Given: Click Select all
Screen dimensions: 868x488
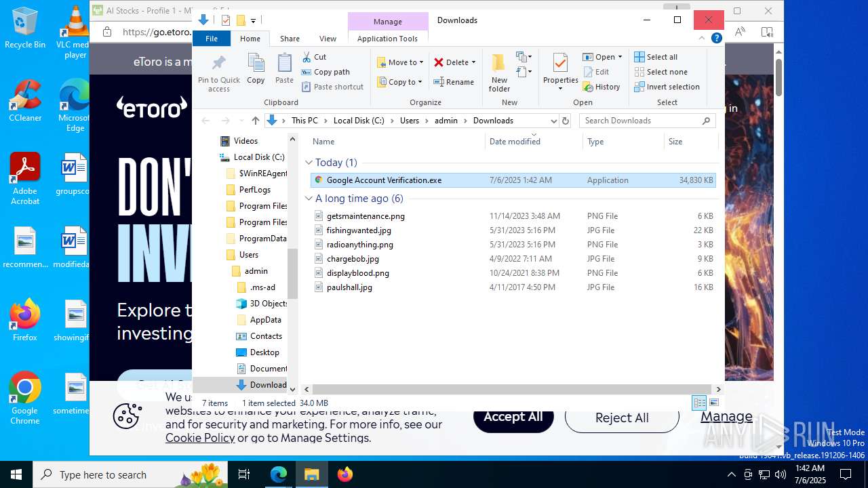Looking at the screenshot, I should coord(656,57).
